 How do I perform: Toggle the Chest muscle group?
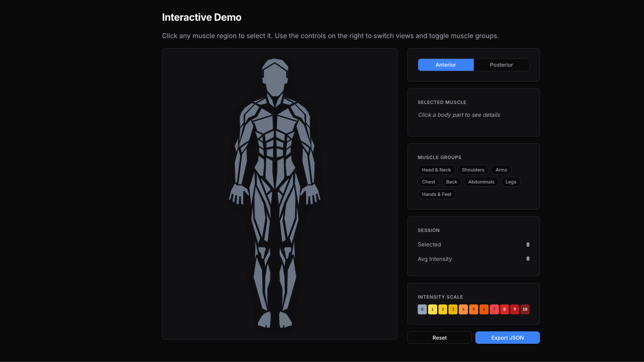coord(429,181)
